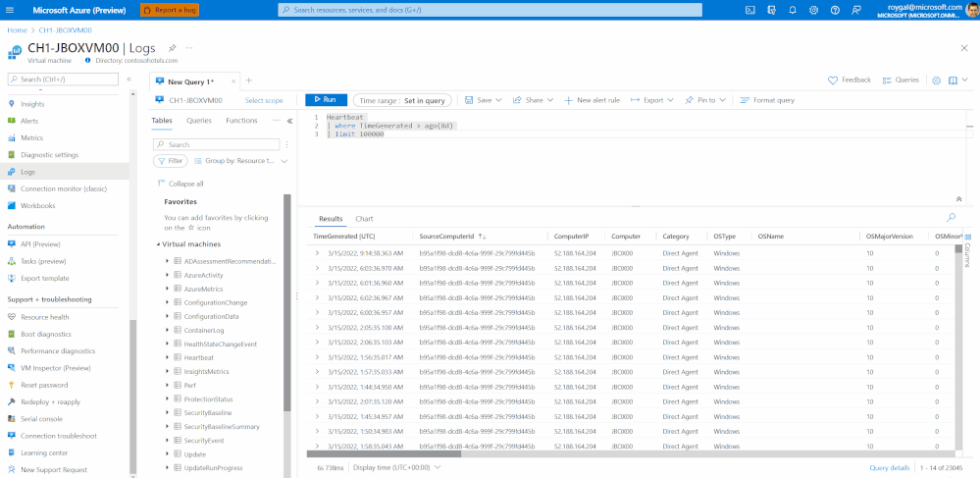Change the Time range setting
Image resolution: width=980 pixels, height=478 pixels.
pos(402,100)
